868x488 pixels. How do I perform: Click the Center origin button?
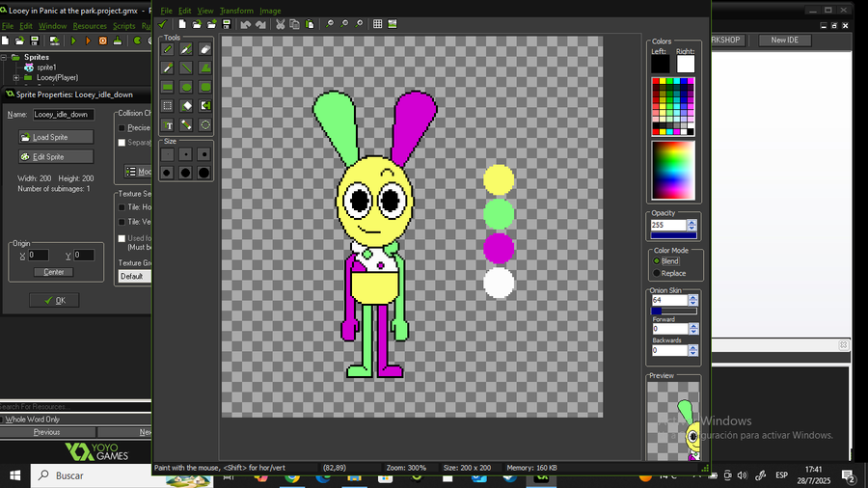54,272
